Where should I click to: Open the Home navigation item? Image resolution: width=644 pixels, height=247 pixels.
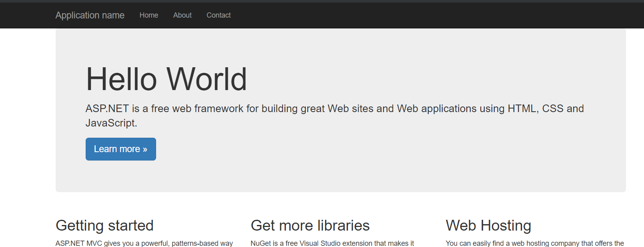tap(148, 15)
